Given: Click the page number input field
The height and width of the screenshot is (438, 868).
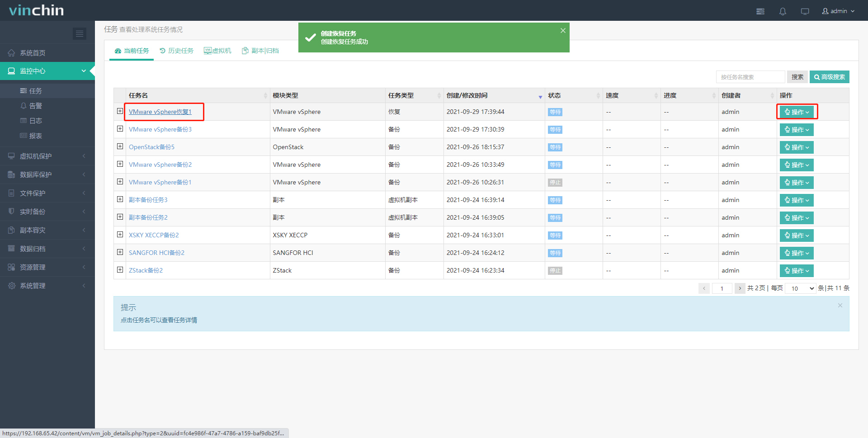Looking at the screenshot, I should (x=722, y=288).
